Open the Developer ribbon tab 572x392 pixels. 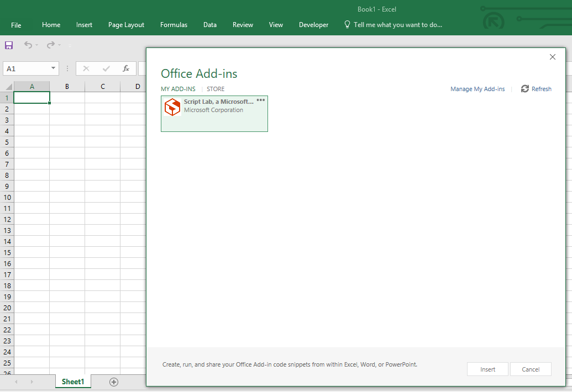(x=313, y=24)
